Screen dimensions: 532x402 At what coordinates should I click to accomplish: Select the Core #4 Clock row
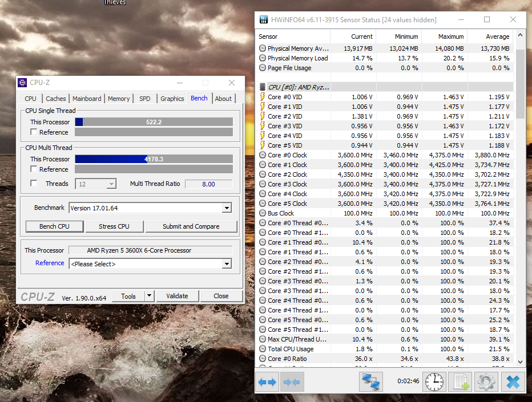pos(384,194)
